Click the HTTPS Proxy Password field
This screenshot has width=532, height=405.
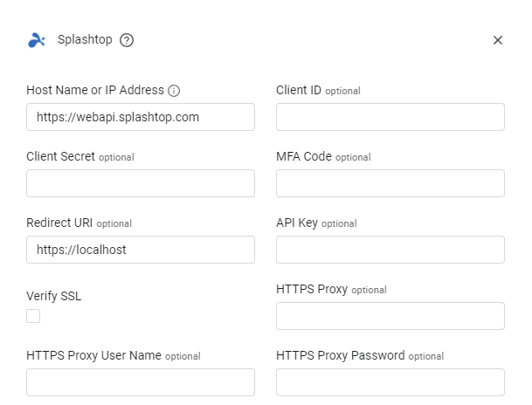tap(390, 382)
